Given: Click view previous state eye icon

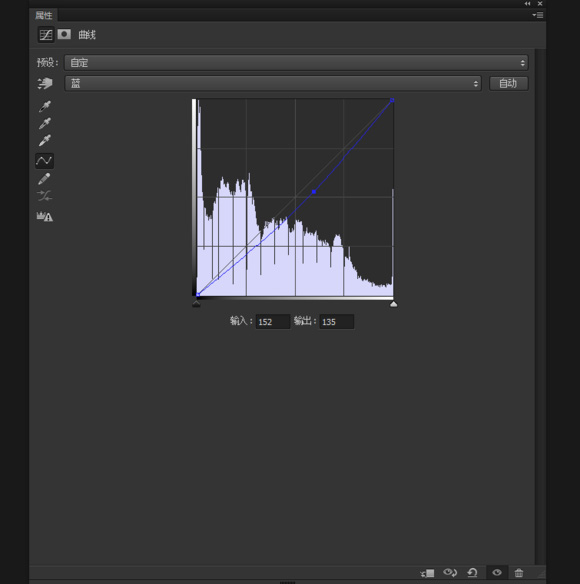Looking at the screenshot, I should point(450,572).
